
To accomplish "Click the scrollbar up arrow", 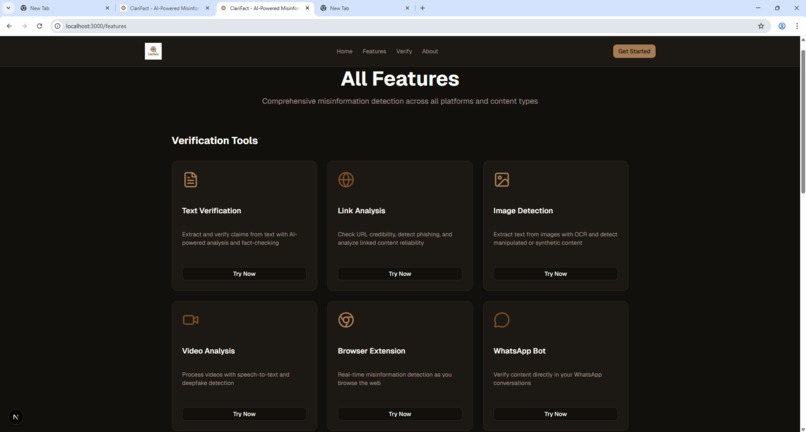I will click(x=802, y=41).
